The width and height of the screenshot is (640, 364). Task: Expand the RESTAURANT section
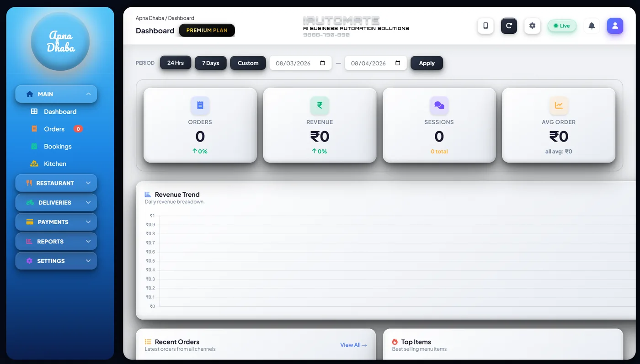tap(56, 183)
